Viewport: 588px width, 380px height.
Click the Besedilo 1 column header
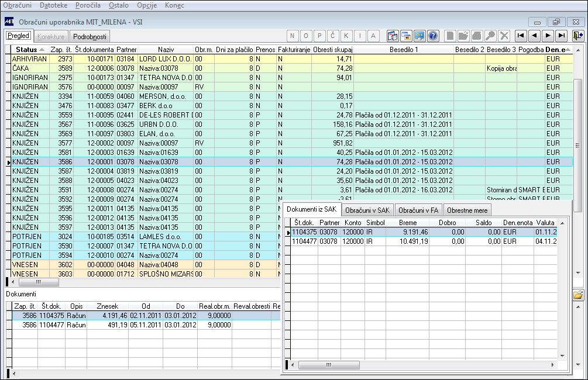click(x=404, y=50)
